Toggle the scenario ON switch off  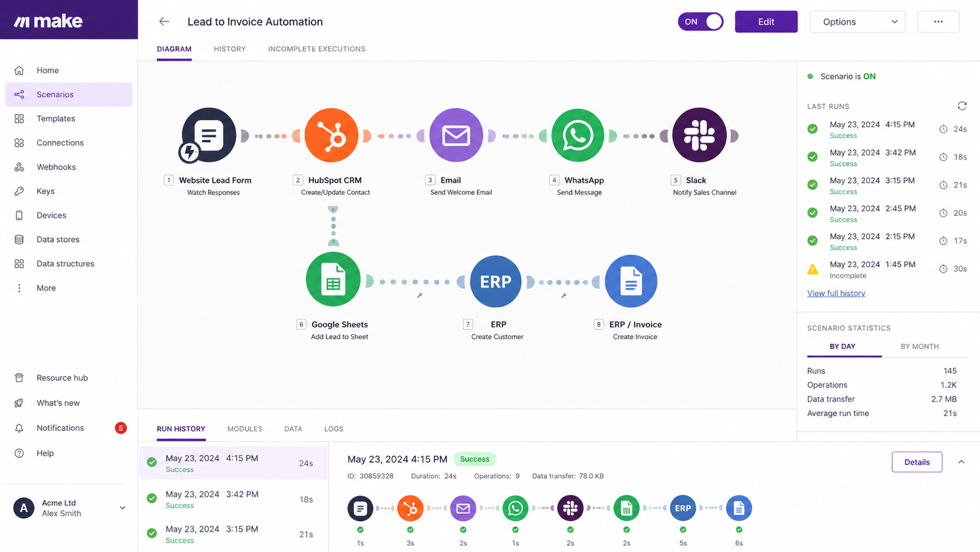pyautogui.click(x=700, y=22)
